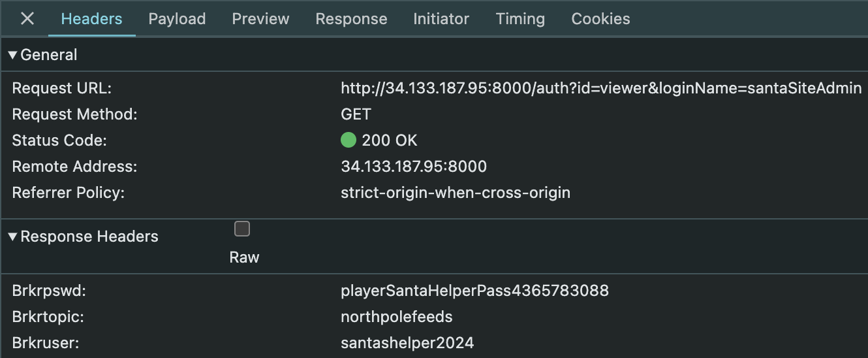Click the green status code indicator
The image size is (868, 358).
pos(349,140)
